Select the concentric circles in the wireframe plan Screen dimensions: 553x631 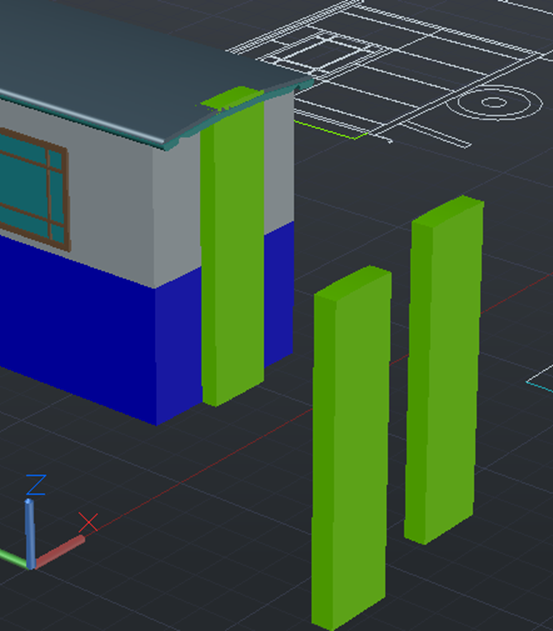494,102
